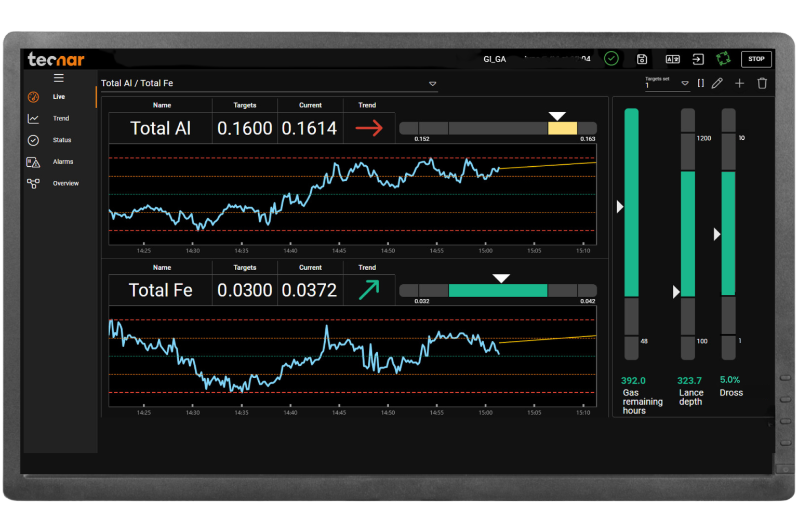
Task: Open the language translation icon
Action: pyautogui.click(x=672, y=59)
